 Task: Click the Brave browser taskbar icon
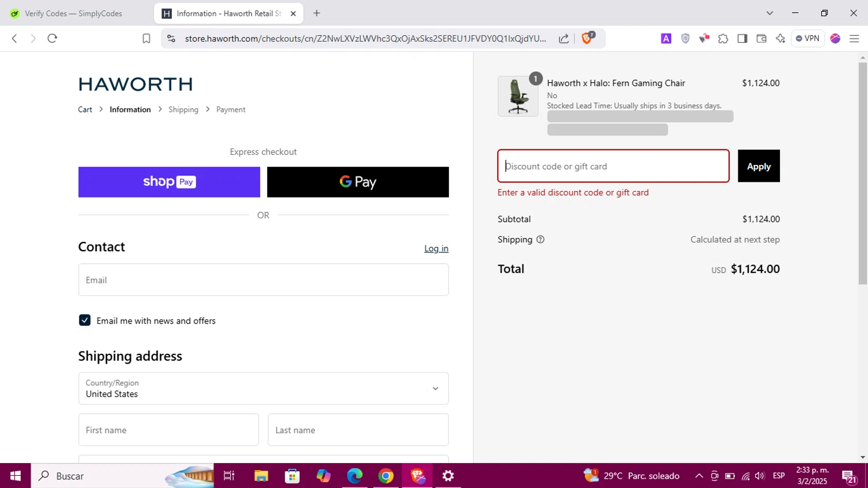pyautogui.click(x=417, y=476)
